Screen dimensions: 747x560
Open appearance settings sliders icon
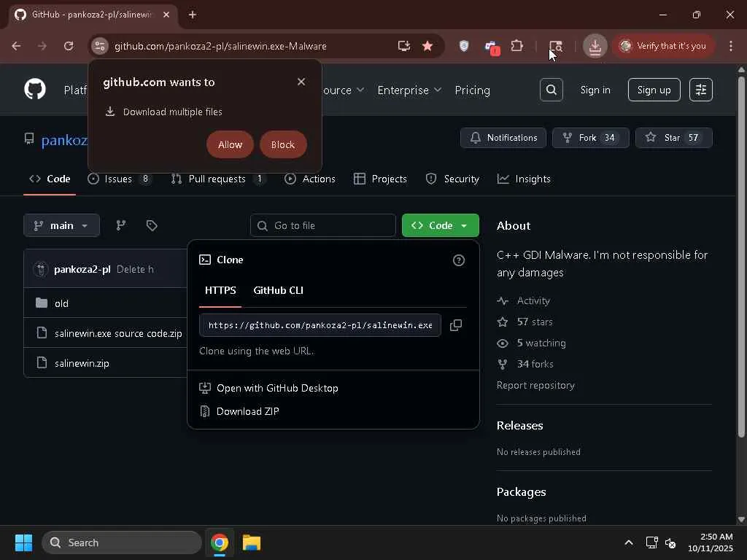point(701,90)
